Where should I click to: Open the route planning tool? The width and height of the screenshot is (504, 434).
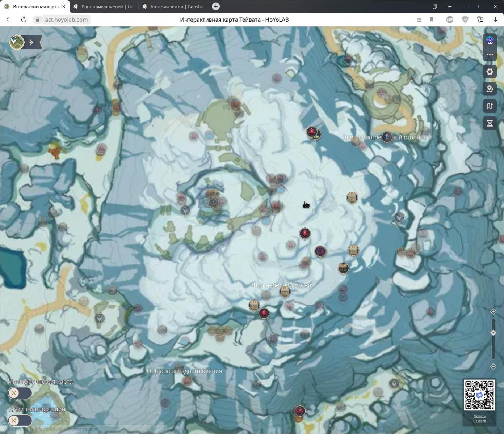[490, 106]
